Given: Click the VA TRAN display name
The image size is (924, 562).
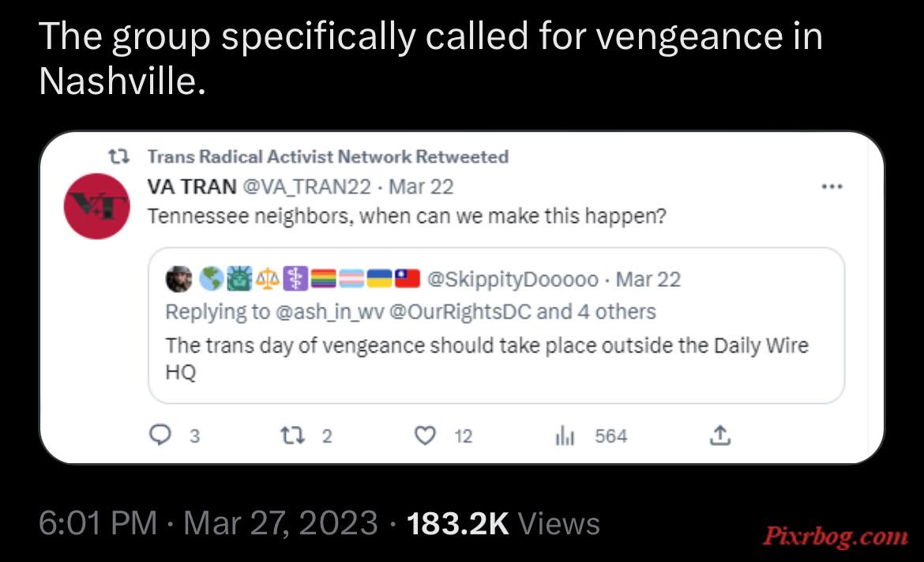Looking at the screenshot, I should tap(192, 187).
